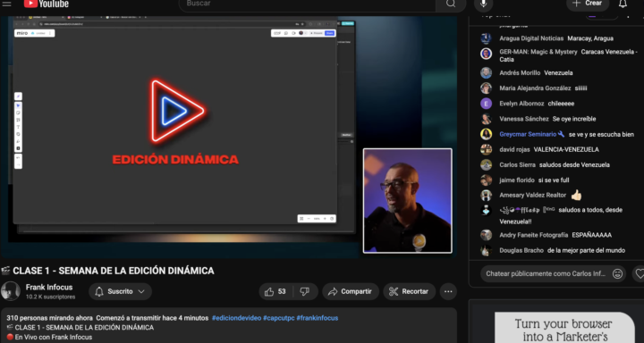Click message 'Se oye increíble'

pos(573,119)
